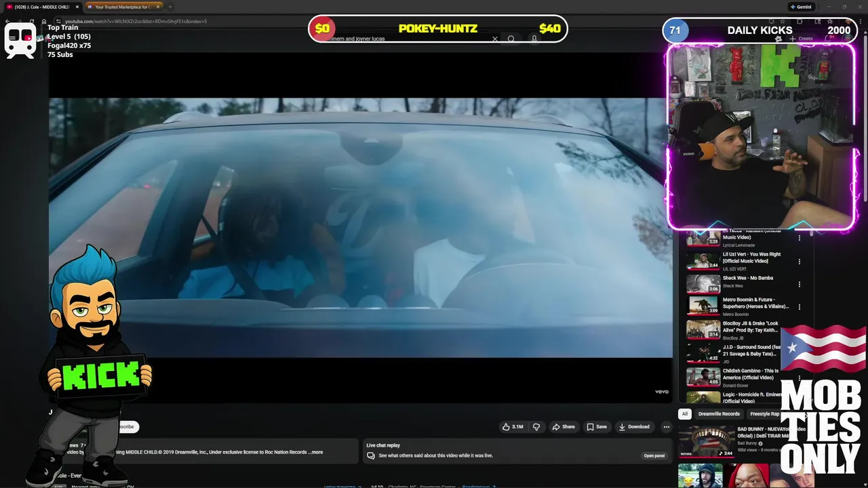Click the vevo watermark in the player
This screenshot has height=488, width=868.
click(x=661, y=391)
